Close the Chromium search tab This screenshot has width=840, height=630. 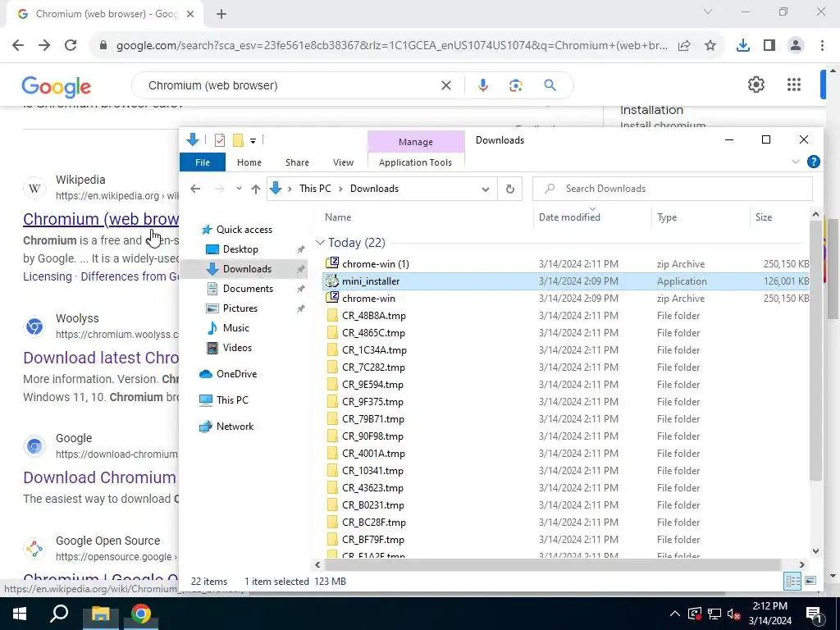(x=190, y=15)
